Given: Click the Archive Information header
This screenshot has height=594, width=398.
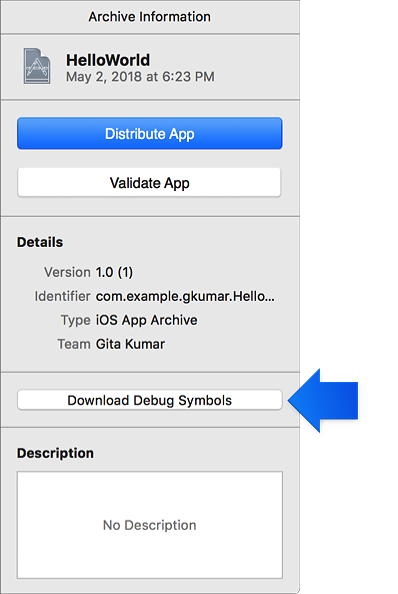Looking at the screenshot, I should (x=150, y=17).
